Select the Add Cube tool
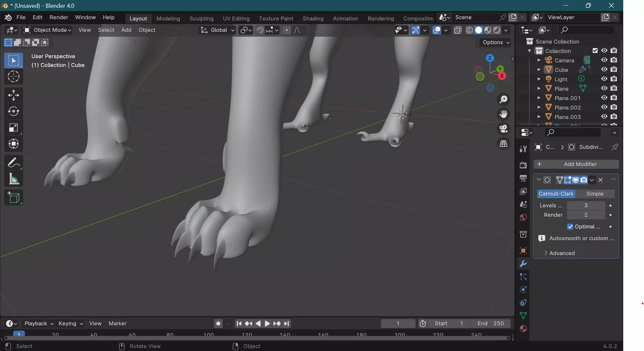This screenshot has height=351, width=644. pos(14,197)
